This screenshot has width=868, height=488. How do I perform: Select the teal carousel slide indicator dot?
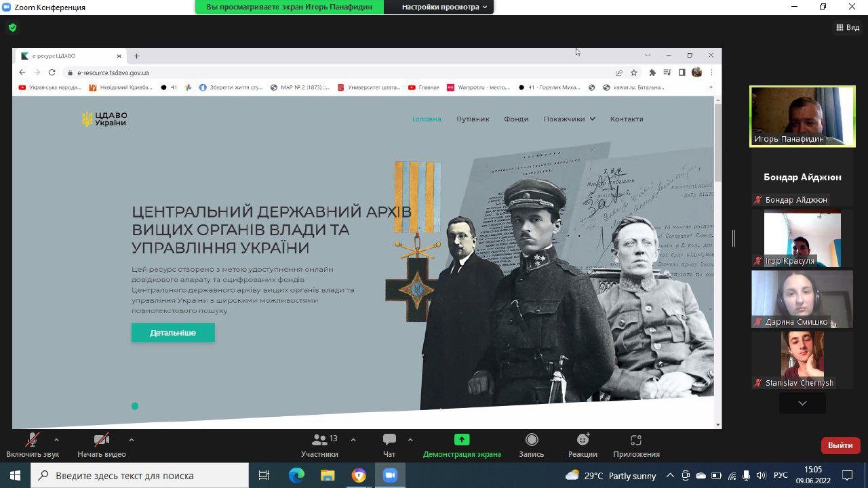(135, 406)
